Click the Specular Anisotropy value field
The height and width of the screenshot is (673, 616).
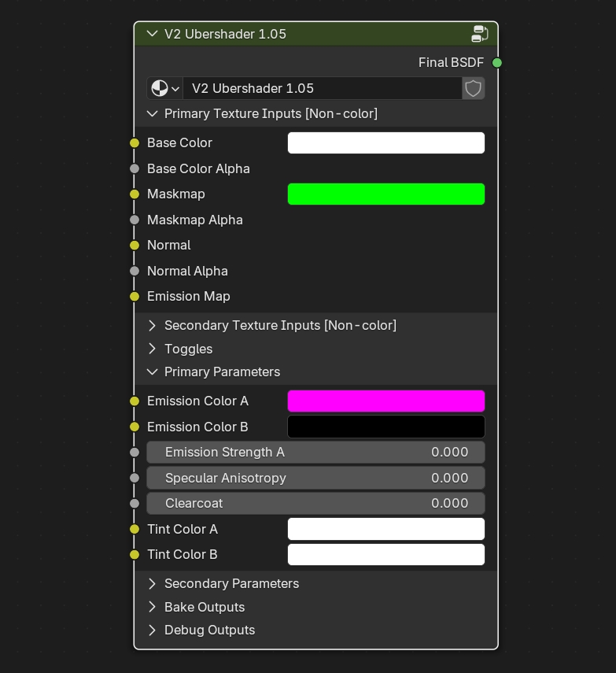point(315,478)
